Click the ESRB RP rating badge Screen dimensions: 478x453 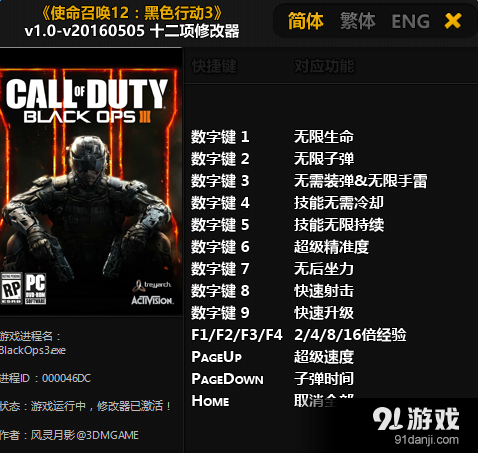[12, 288]
